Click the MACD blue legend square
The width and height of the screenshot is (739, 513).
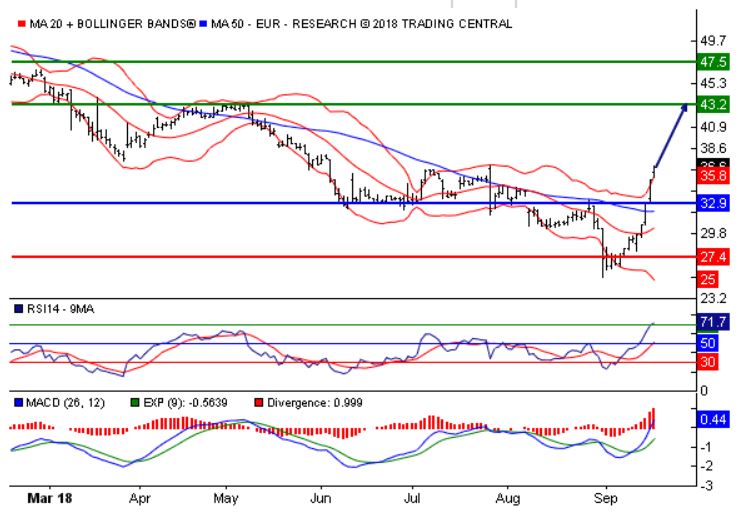click(x=19, y=403)
